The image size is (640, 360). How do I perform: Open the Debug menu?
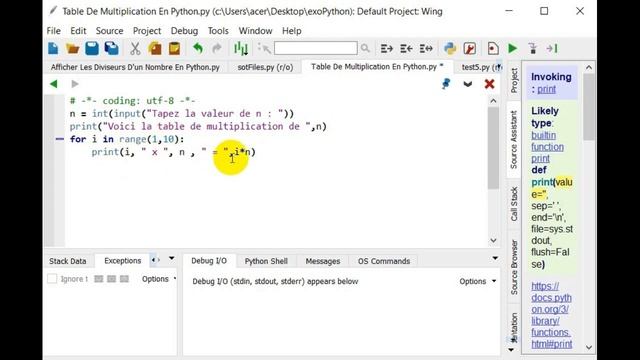[x=184, y=31]
